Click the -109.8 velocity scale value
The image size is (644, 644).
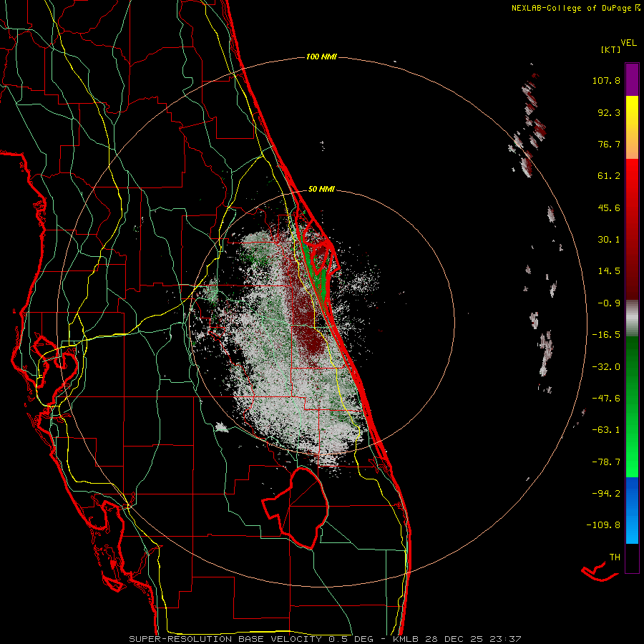click(x=603, y=525)
